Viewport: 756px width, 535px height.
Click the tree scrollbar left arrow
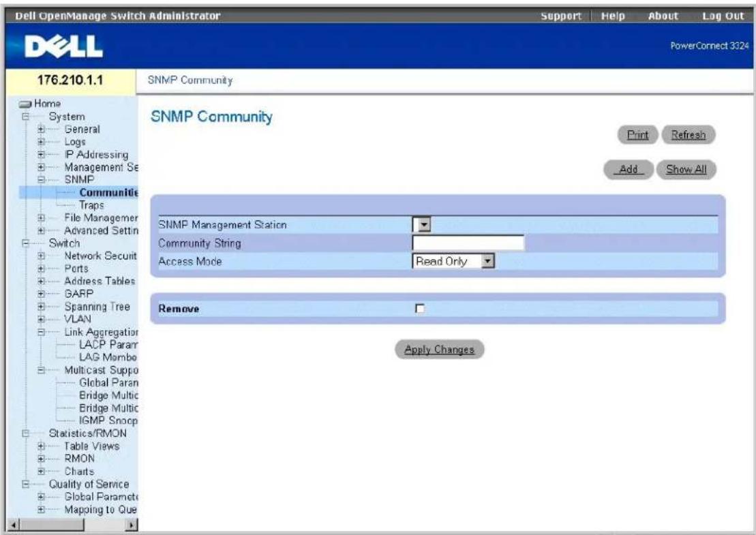point(14,525)
